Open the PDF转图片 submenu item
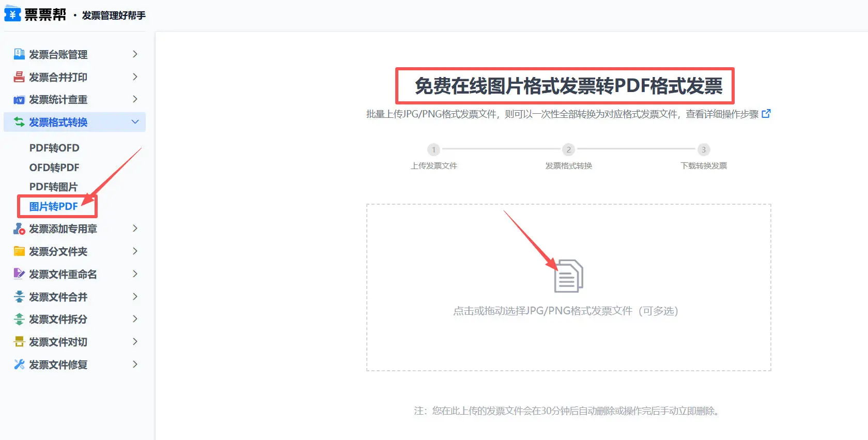 [x=53, y=187]
